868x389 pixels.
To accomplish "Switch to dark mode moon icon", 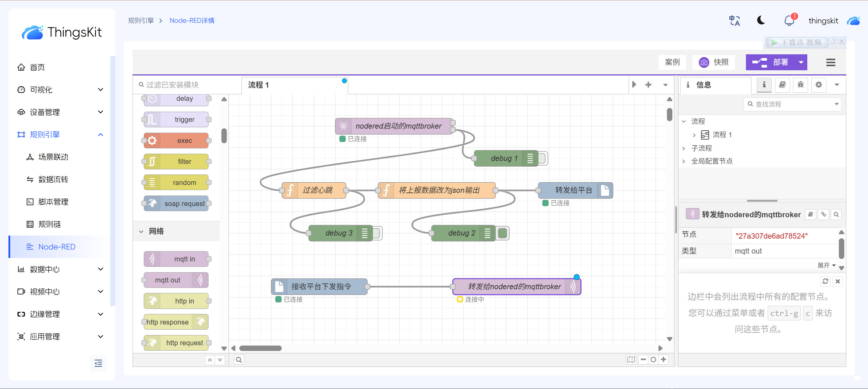I will 761,21.
